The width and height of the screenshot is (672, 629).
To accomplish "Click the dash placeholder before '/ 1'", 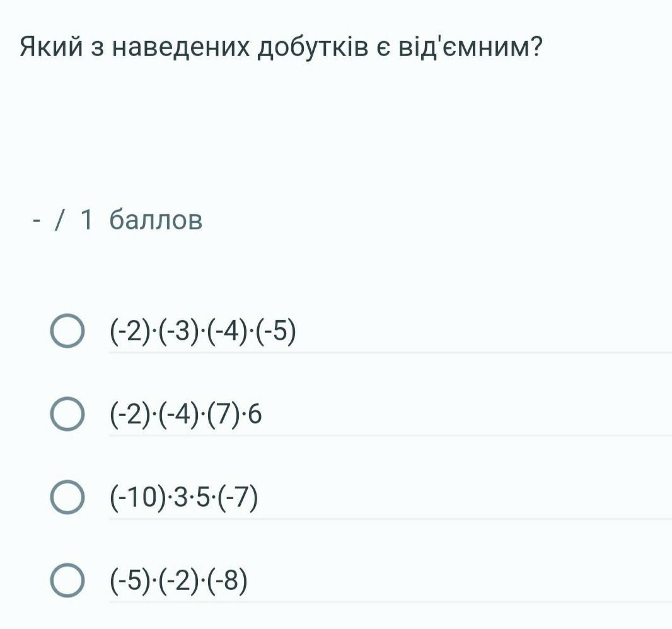I will point(37,221).
